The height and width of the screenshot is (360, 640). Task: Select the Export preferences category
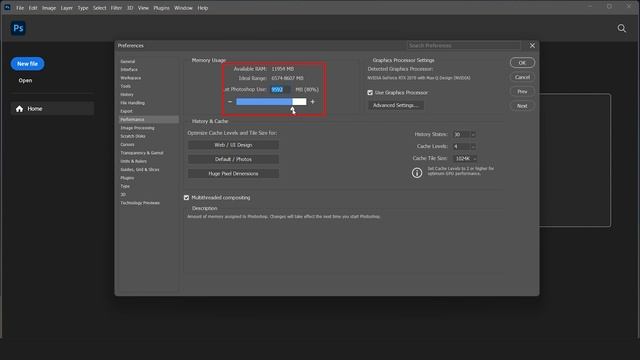tap(127, 111)
